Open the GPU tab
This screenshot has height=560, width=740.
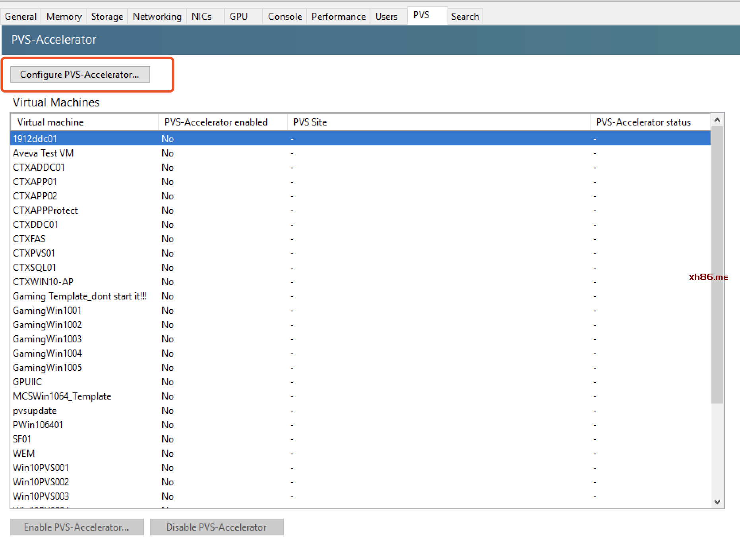pyautogui.click(x=238, y=17)
